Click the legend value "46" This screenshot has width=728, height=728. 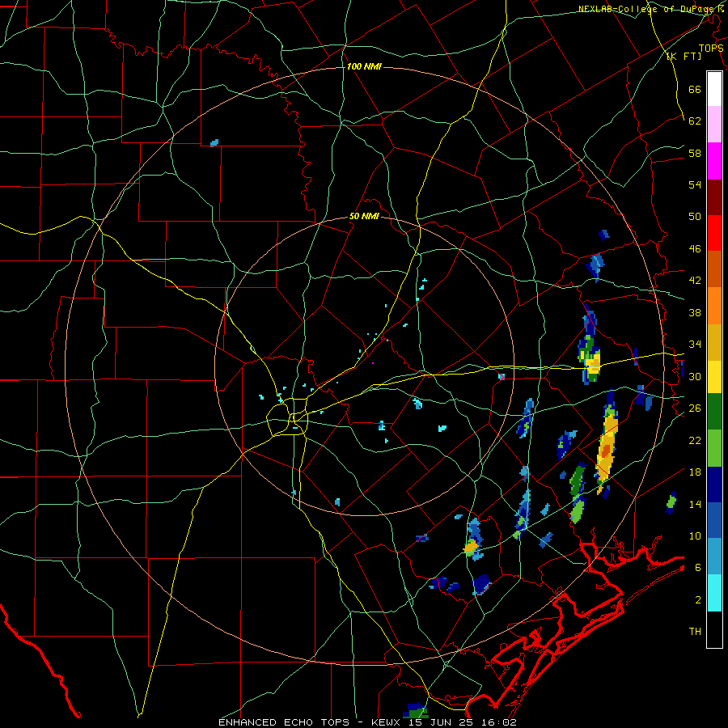(x=695, y=249)
